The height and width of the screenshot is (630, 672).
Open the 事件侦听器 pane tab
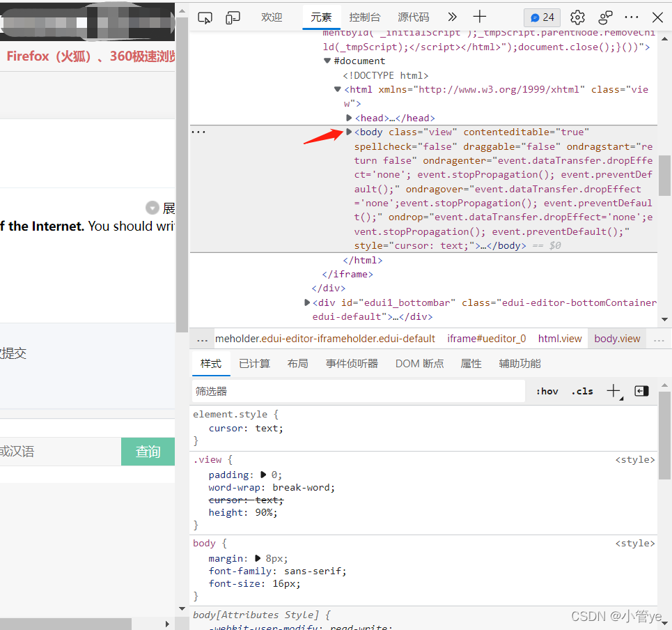click(x=352, y=364)
